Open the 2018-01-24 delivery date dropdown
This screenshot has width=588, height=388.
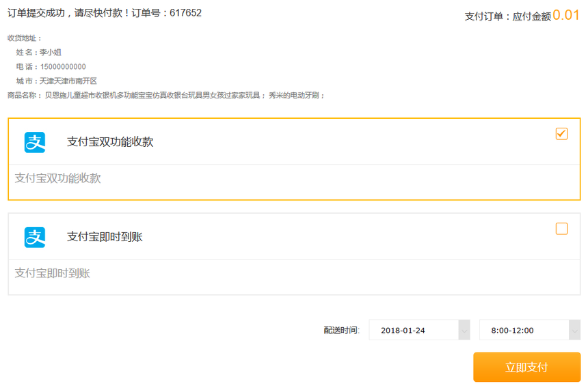(x=419, y=330)
